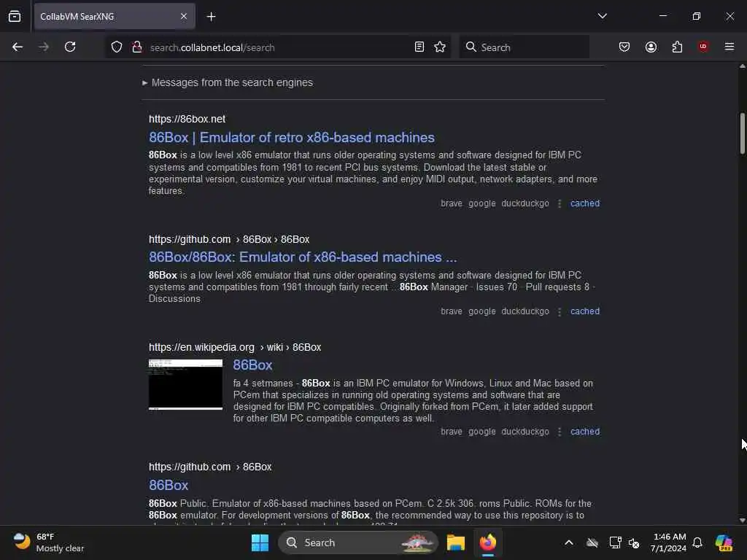Open the three-dot menu next to the 86box.net cached link
Viewport: 747px width, 560px height.
[560, 203]
